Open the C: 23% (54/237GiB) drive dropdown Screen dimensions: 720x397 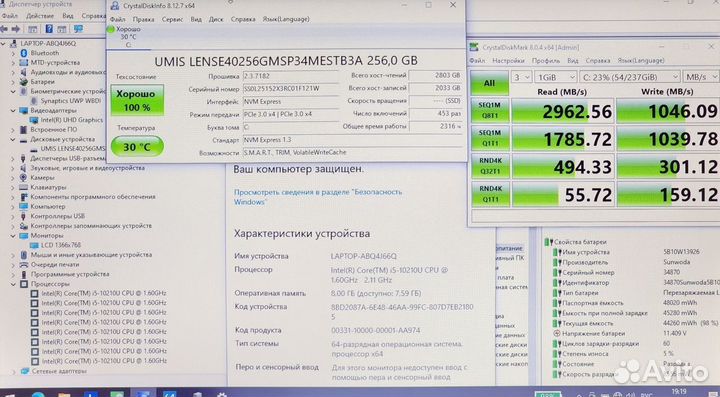(630, 77)
